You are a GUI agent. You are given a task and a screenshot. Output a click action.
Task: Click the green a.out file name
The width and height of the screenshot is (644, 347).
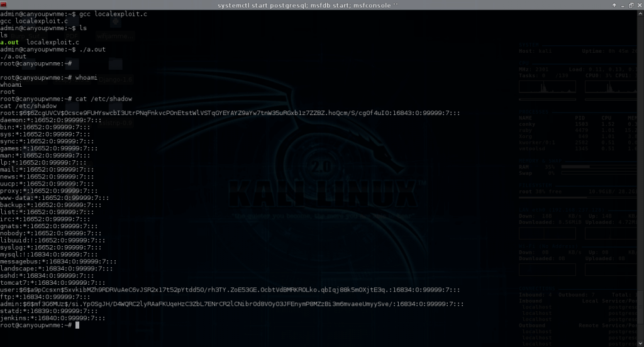[x=9, y=42]
